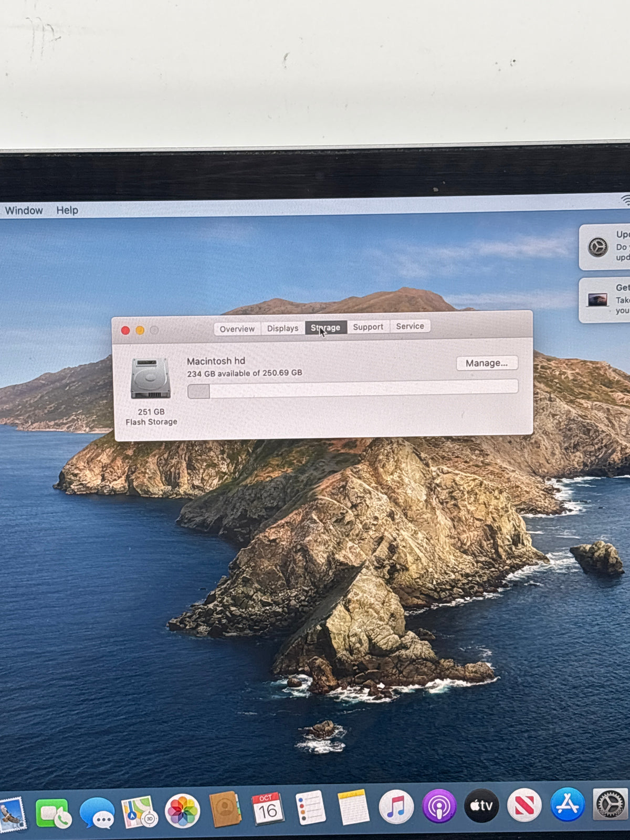The image size is (630, 840).
Task: Click the Macintosh hd volume name
Action: pos(216,361)
